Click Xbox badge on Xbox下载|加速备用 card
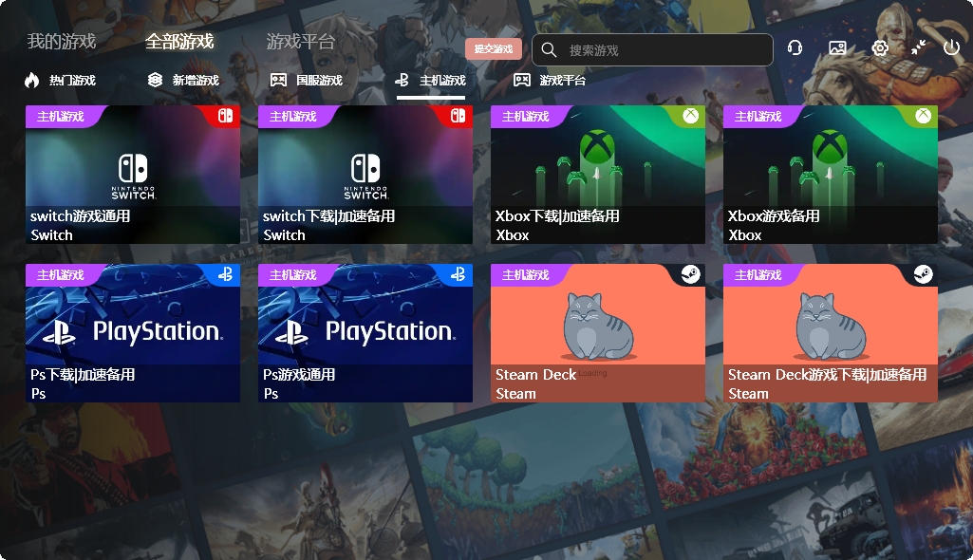Viewport: 973px width, 560px height. coord(691,116)
